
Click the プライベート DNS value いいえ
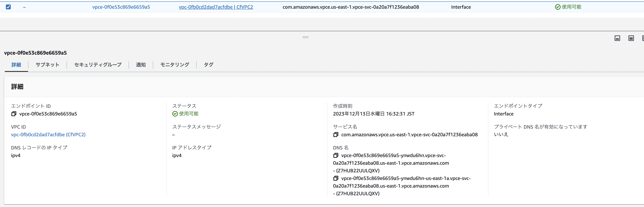501,135
